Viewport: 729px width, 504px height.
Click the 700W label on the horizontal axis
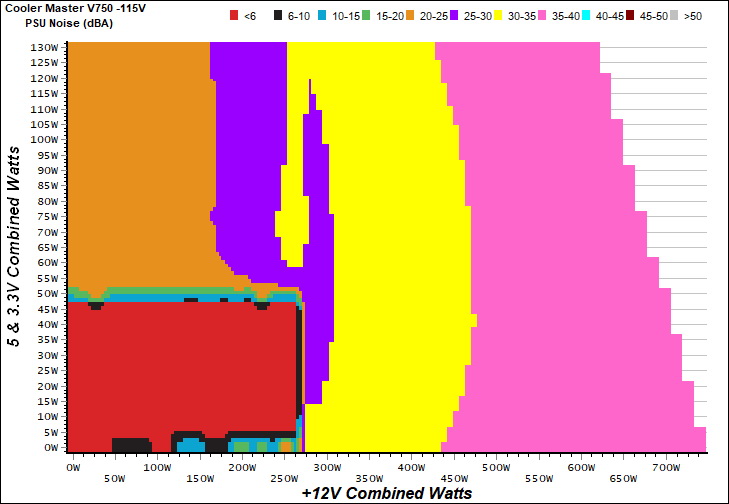(x=665, y=468)
